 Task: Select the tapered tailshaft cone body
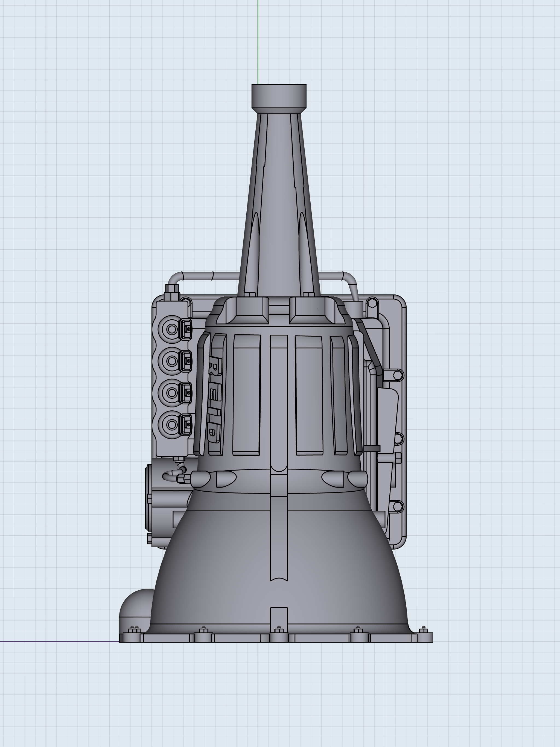pyautogui.click(x=279, y=203)
